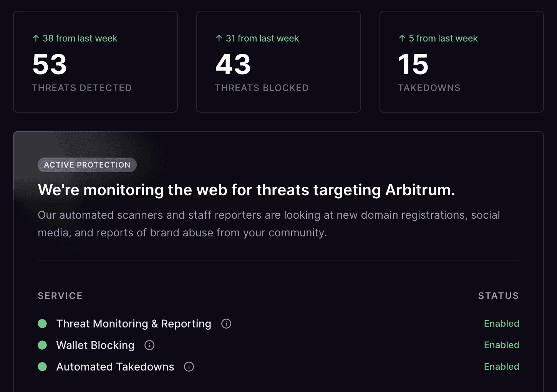This screenshot has width=557, height=392.
Task: Click '5 from last week' text
Action: pos(443,38)
